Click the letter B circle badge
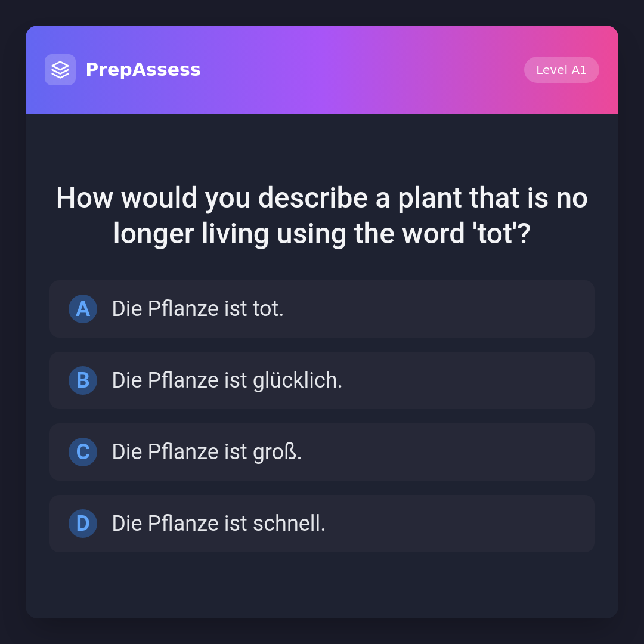Viewport: 644px width, 644px height. pyautogui.click(x=83, y=380)
